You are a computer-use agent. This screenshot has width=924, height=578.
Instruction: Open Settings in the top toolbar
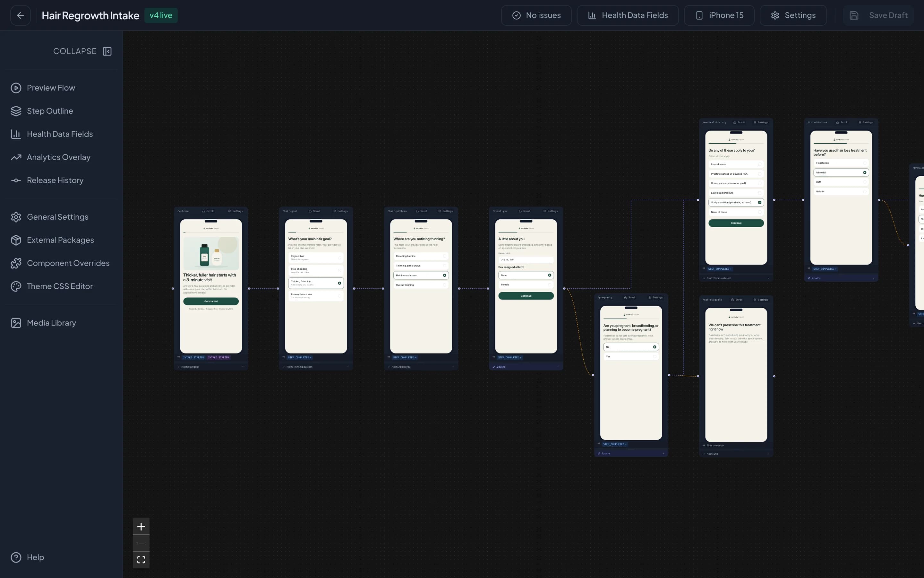point(793,15)
